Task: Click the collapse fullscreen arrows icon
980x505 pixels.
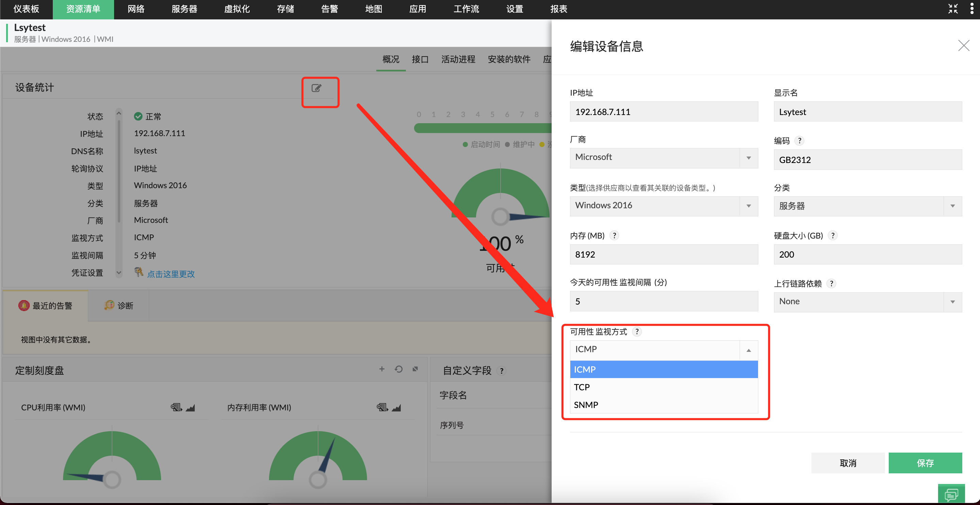Action: 953,9
